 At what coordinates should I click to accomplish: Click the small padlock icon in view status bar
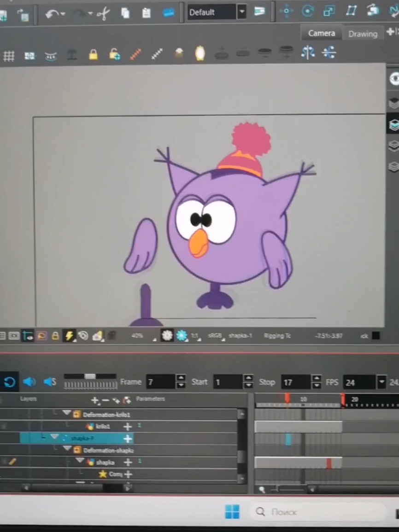55,336
